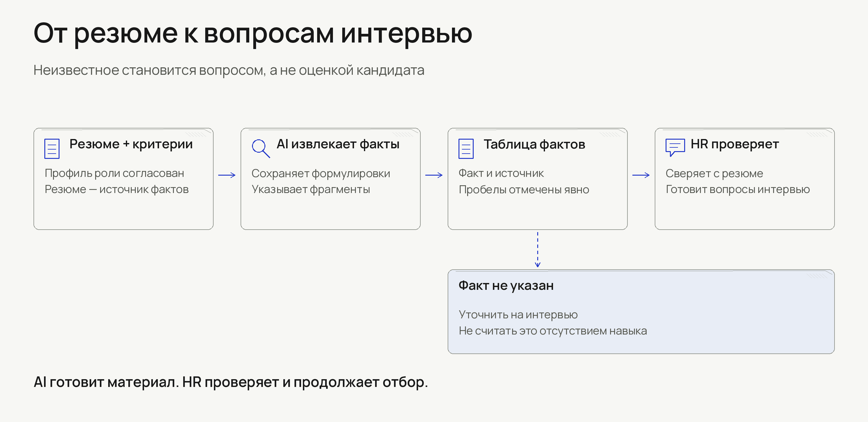This screenshot has width=868, height=422.
Task: Click the heading 'Резюме + критерии'
Action: 131,144
